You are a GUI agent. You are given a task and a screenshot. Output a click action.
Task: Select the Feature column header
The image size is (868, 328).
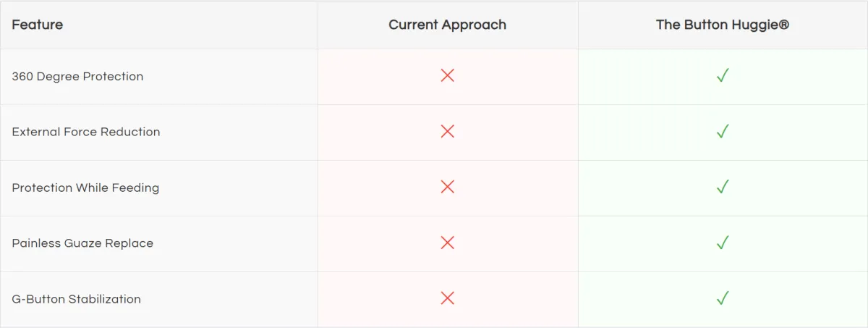pos(38,25)
